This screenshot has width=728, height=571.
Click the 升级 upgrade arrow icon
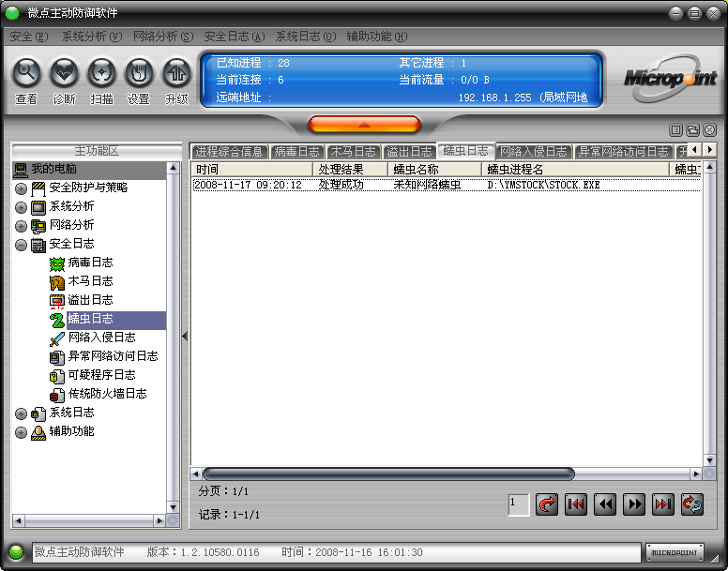[x=176, y=72]
